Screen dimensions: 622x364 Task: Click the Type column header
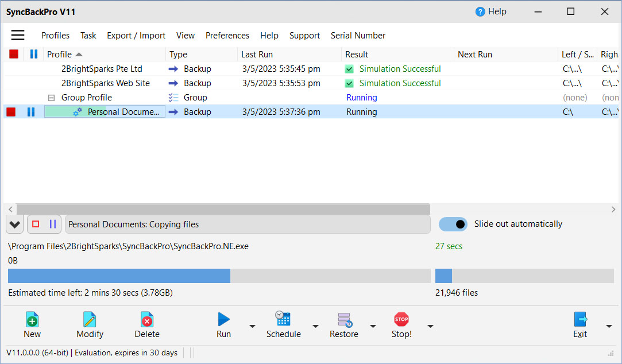202,55
